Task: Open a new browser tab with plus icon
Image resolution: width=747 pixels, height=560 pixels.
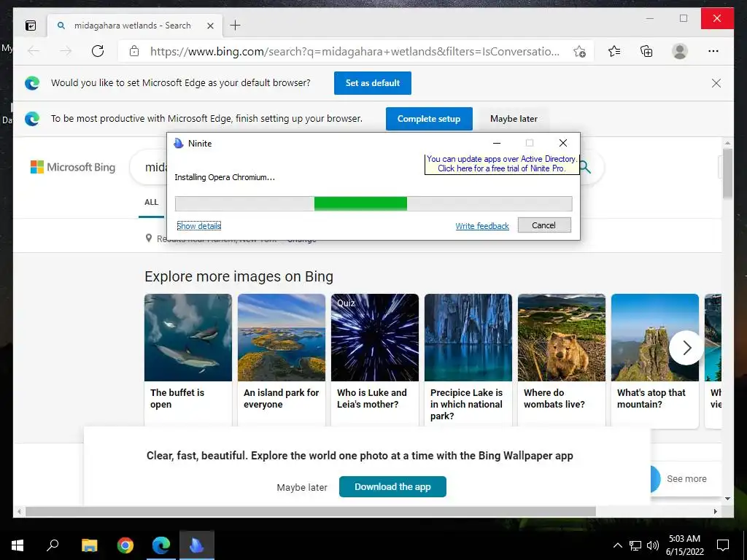Action: [235, 26]
